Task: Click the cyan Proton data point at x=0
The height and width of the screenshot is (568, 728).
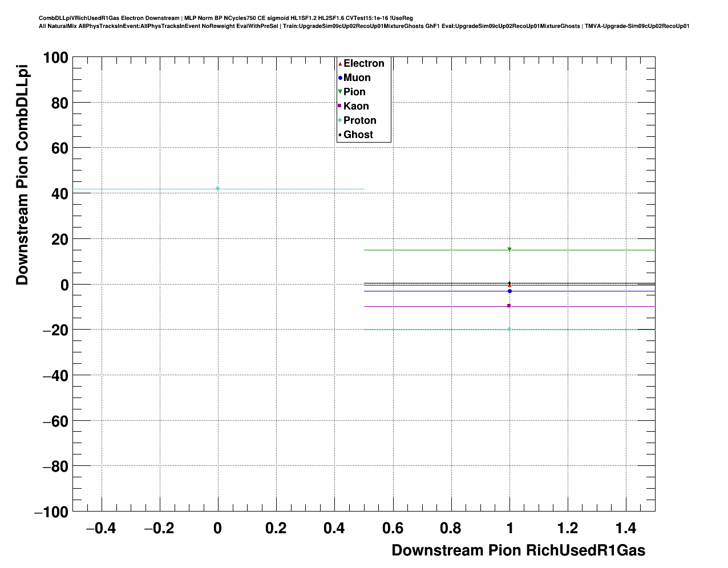Action: pyautogui.click(x=218, y=189)
